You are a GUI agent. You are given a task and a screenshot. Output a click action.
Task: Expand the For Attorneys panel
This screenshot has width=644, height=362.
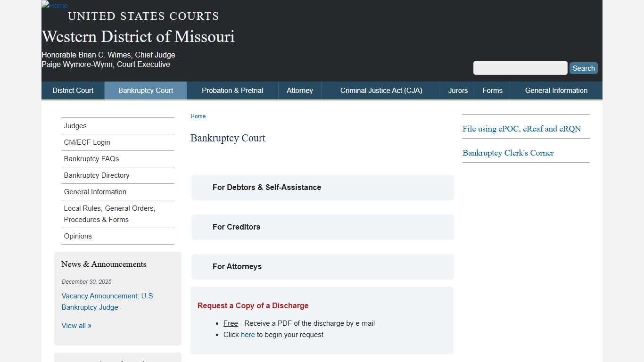coord(322,266)
